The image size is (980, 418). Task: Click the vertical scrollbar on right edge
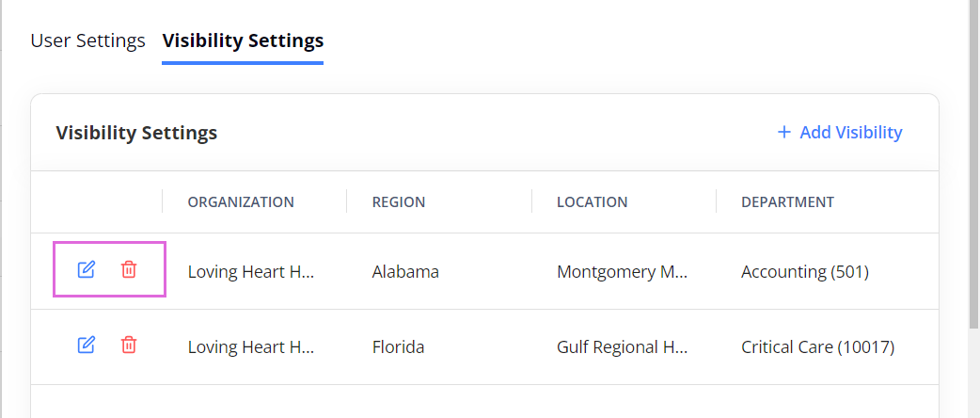pos(973,164)
